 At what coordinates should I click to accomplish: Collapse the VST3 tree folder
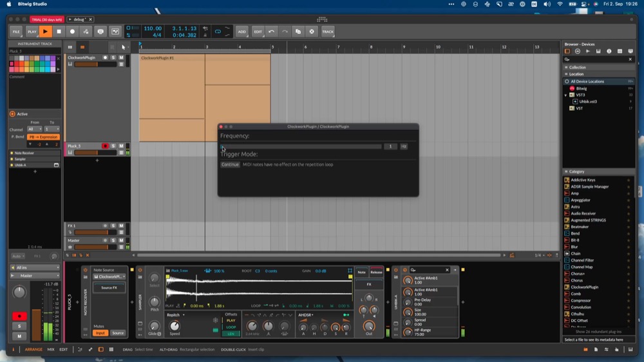click(x=566, y=95)
